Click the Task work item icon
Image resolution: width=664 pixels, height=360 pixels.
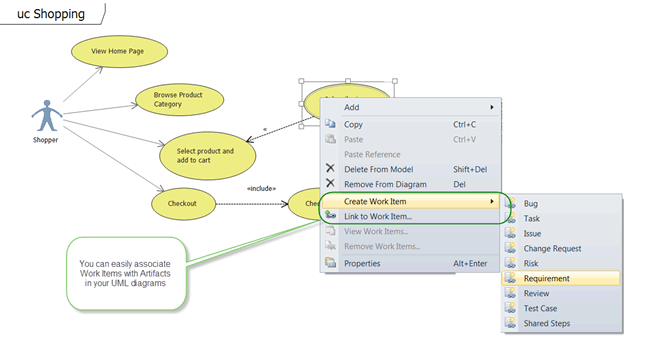click(x=510, y=218)
